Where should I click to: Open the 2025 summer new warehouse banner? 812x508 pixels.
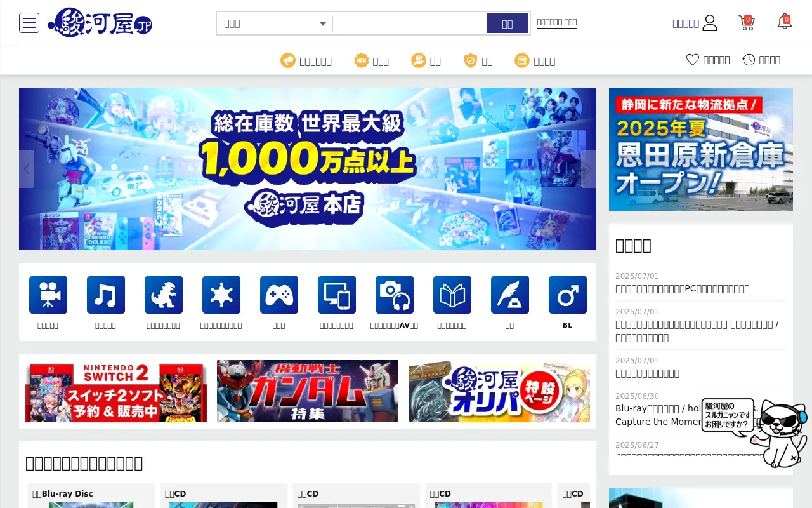point(701,149)
